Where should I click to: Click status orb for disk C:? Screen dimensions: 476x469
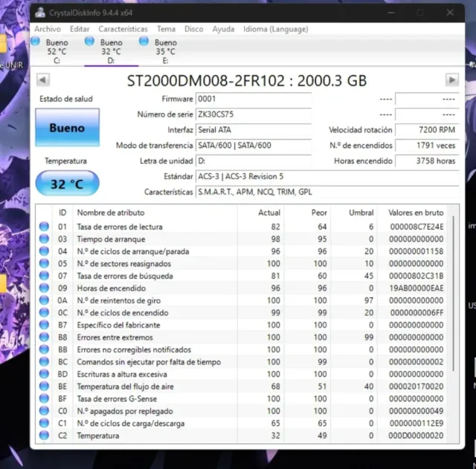(x=38, y=42)
